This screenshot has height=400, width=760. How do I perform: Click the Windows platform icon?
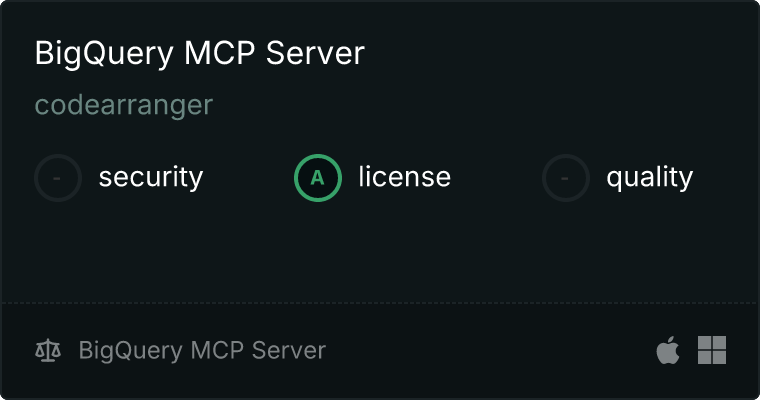coord(712,350)
